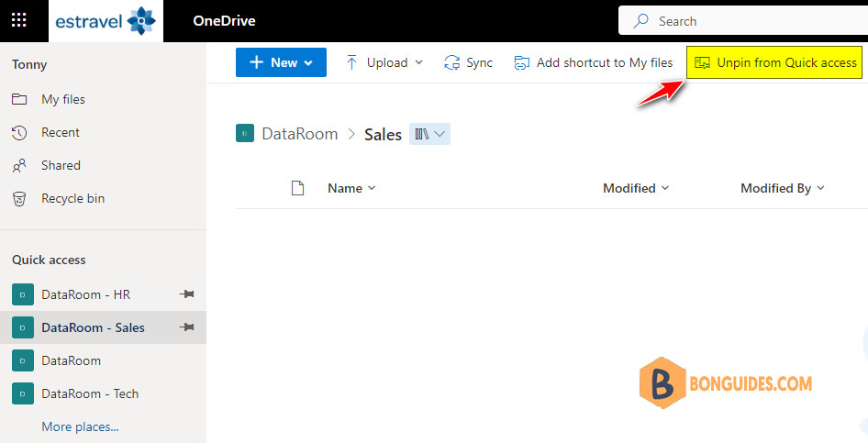
Task: Open Recycle bin in the sidebar
Action: coord(103,198)
